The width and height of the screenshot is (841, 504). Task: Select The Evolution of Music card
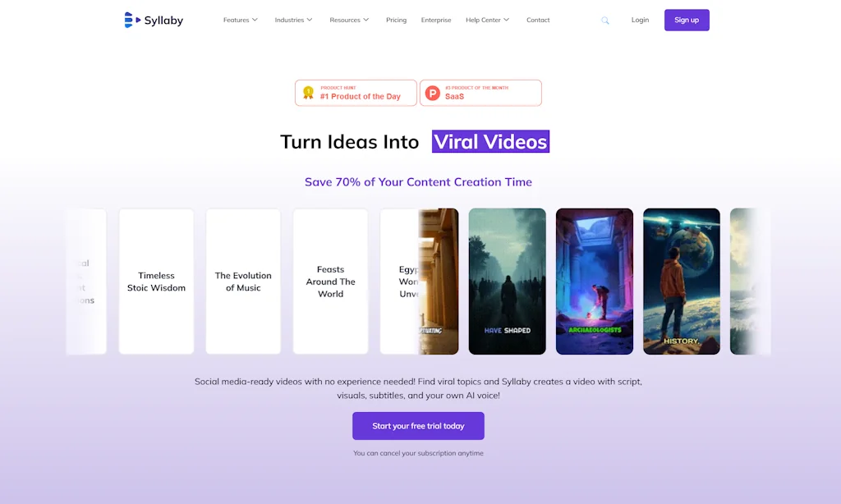pos(243,282)
